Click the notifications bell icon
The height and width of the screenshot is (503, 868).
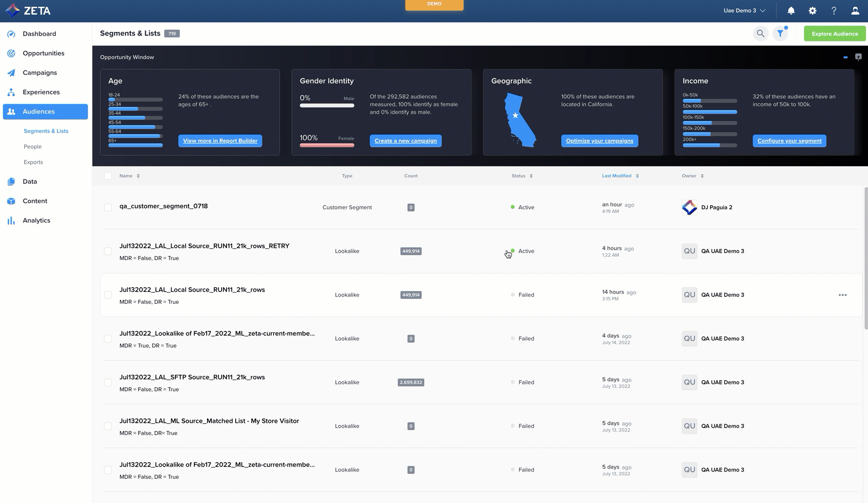pyautogui.click(x=791, y=11)
